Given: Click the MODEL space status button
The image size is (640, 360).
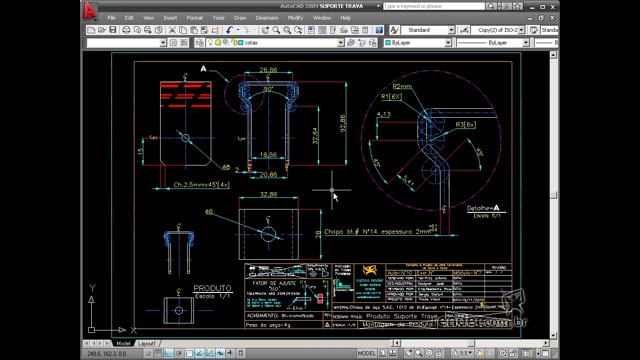Looking at the screenshot, I should coord(366,353).
